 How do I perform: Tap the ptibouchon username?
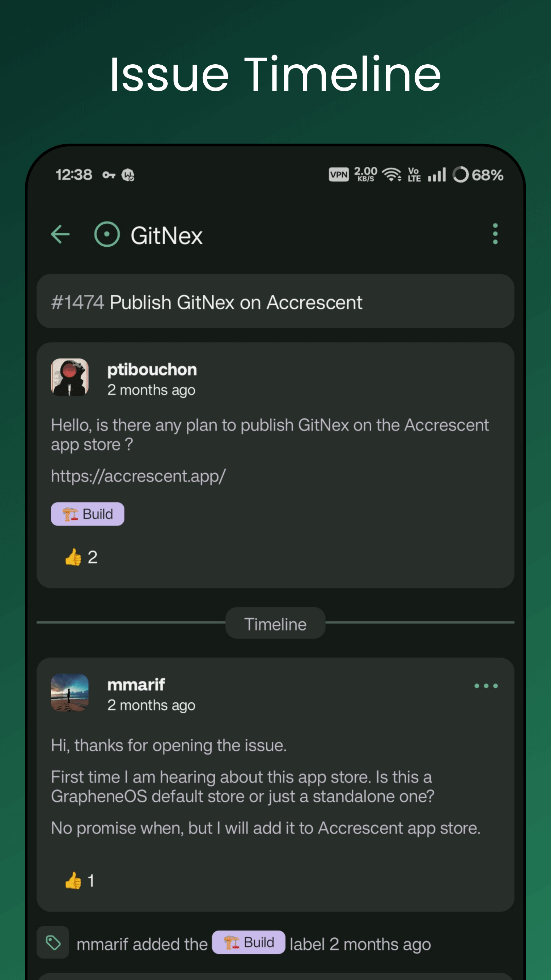point(152,370)
